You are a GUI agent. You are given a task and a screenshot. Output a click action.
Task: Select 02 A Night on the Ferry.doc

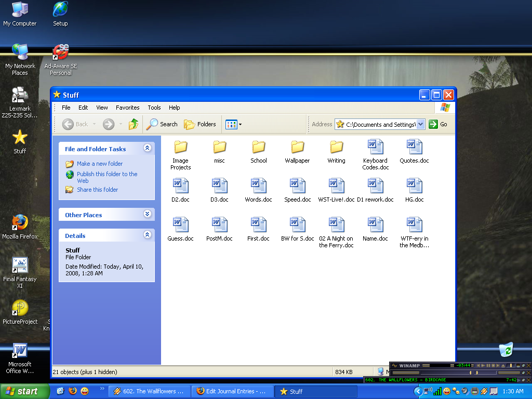(337, 233)
